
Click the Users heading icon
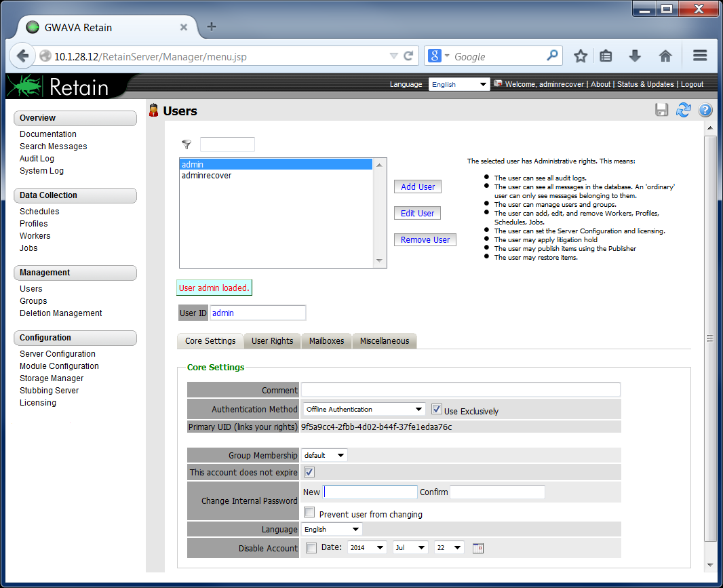pos(153,111)
